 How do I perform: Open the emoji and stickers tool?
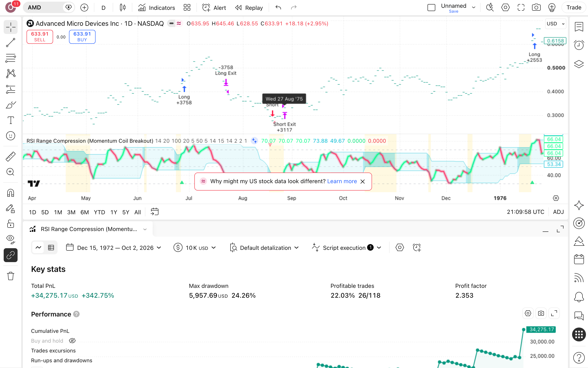click(10, 136)
